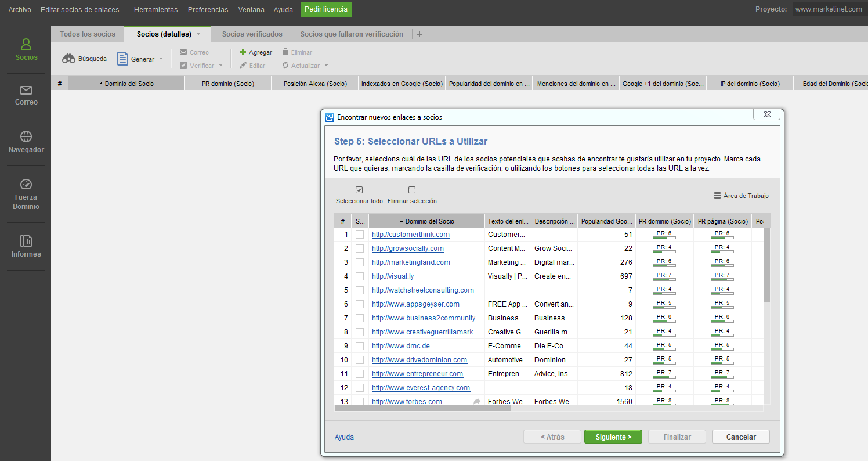Open the Herramientas menu

(x=155, y=10)
